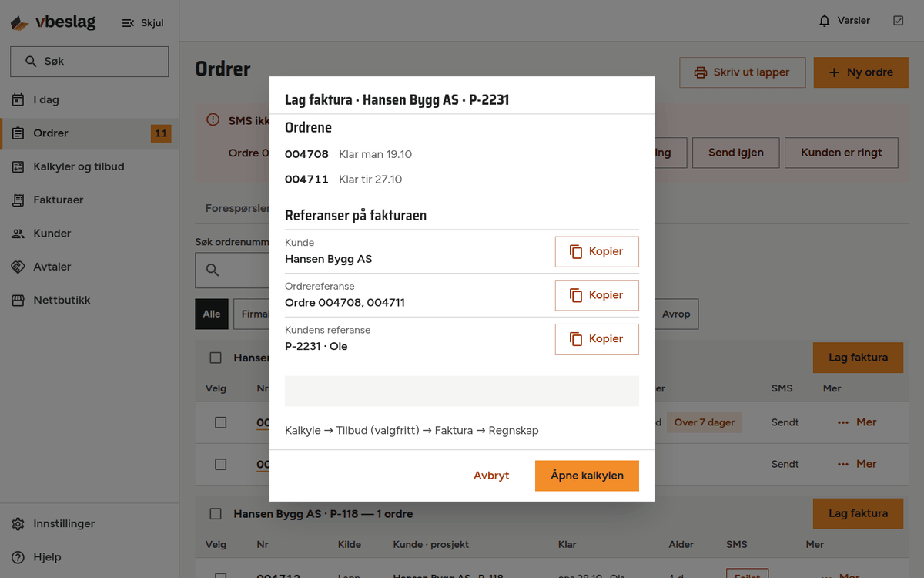
Task: Copy the Ordrereferanse value
Action: click(x=597, y=295)
